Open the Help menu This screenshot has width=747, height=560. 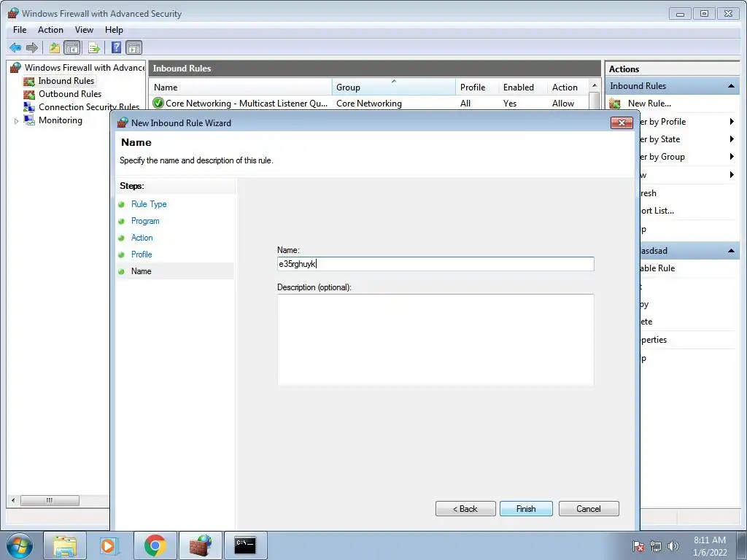click(x=114, y=29)
